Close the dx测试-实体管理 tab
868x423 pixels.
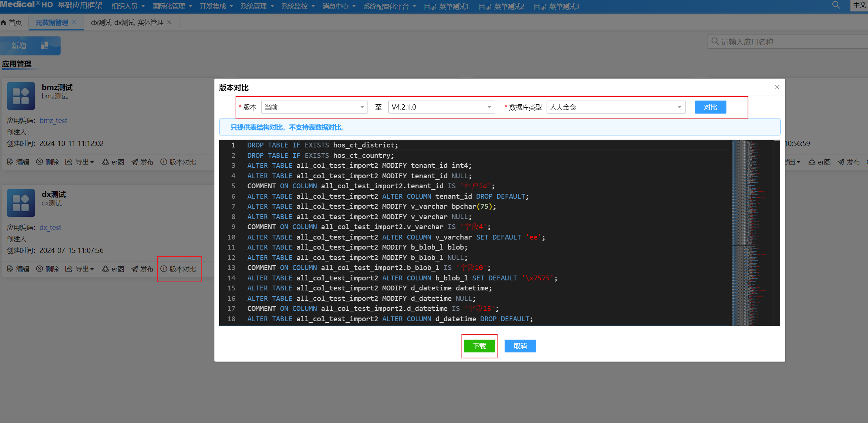click(x=169, y=22)
